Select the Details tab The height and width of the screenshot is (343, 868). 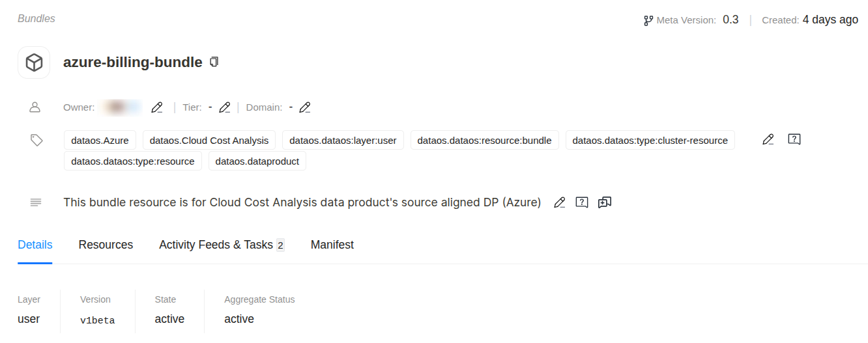(x=35, y=245)
